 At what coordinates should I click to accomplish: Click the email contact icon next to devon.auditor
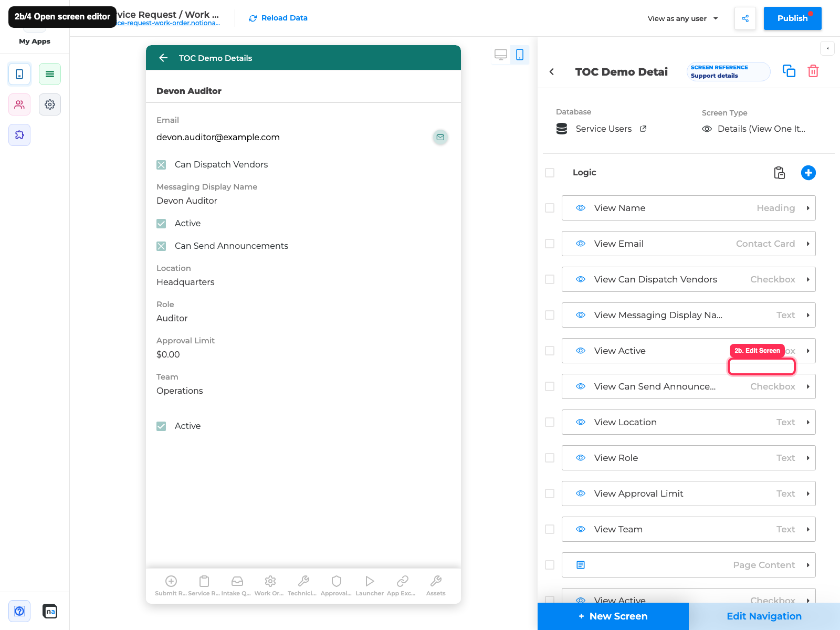point(440,137)
